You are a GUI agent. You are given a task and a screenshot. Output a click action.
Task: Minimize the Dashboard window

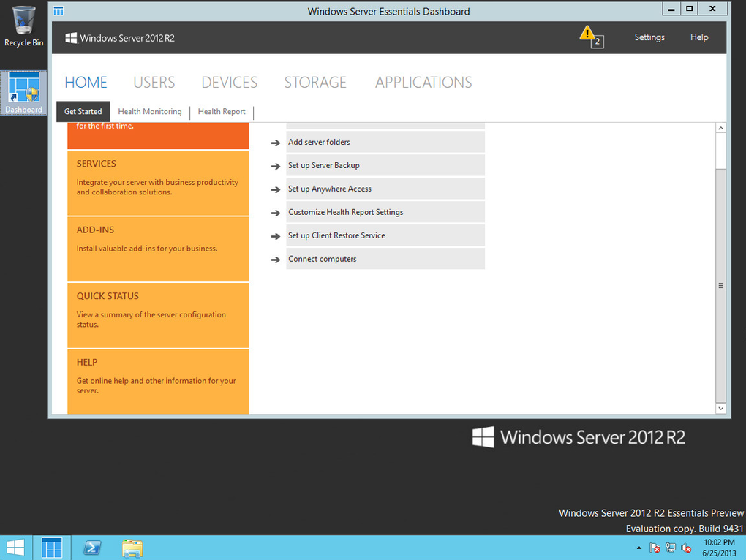pyautogui.click(x=671, y=9)
